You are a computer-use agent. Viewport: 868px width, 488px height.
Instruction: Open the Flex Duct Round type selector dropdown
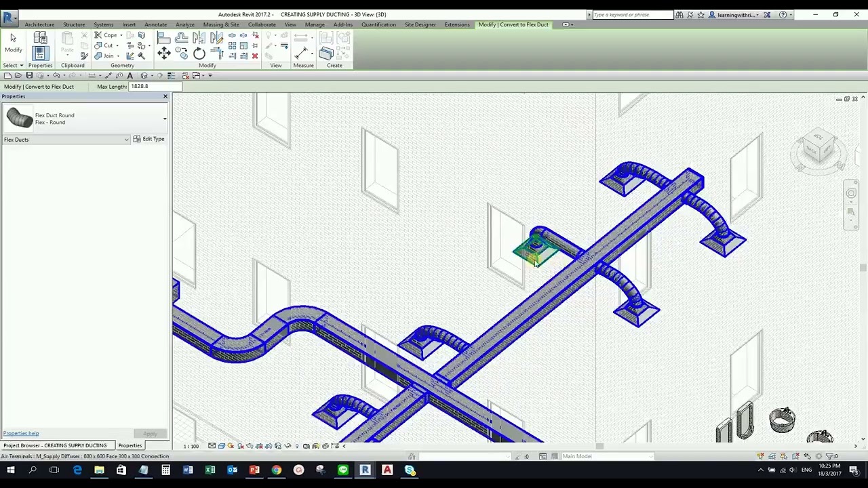click(165, 119)
